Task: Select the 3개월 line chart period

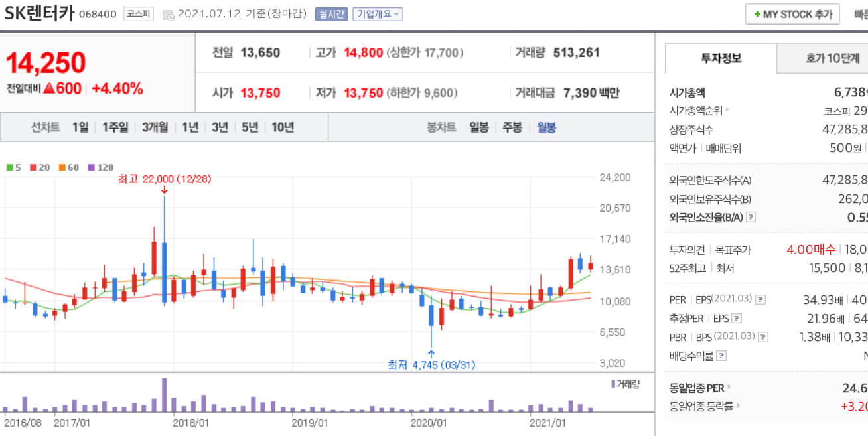Action: point(155,127)
